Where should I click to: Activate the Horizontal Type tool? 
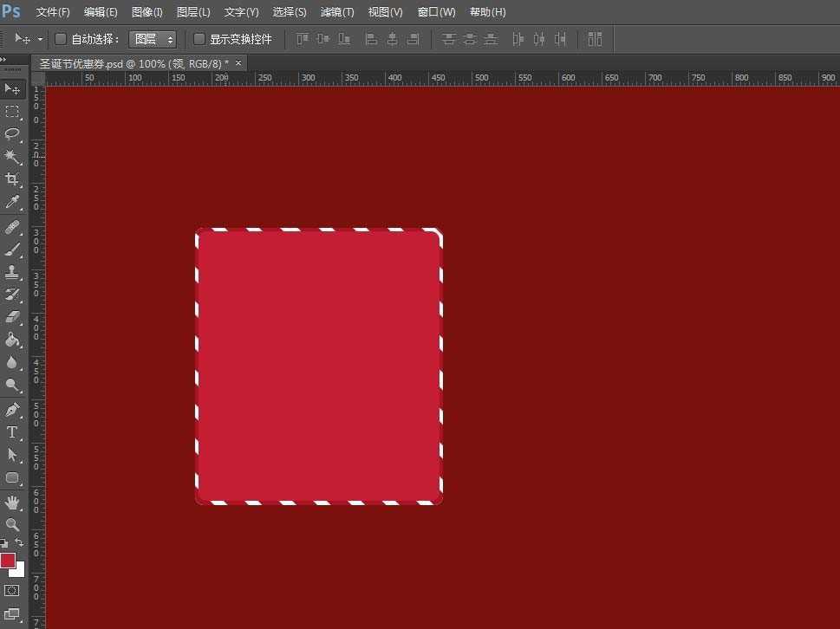12,432
